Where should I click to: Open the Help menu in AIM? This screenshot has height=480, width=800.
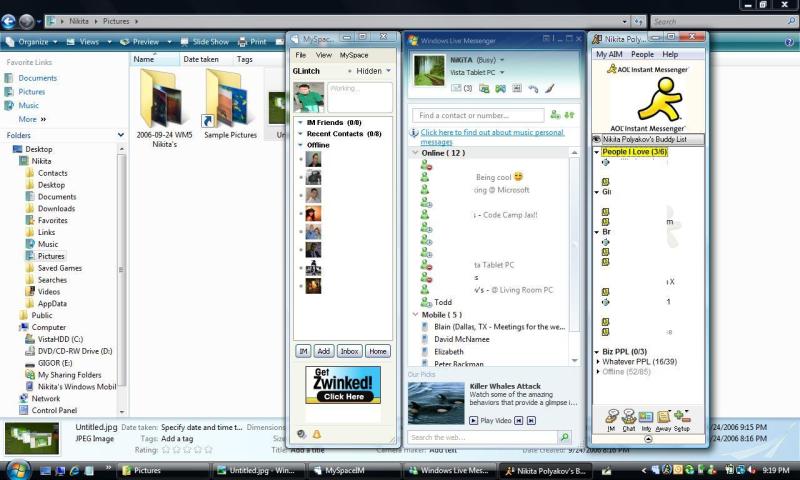(670, 54)
